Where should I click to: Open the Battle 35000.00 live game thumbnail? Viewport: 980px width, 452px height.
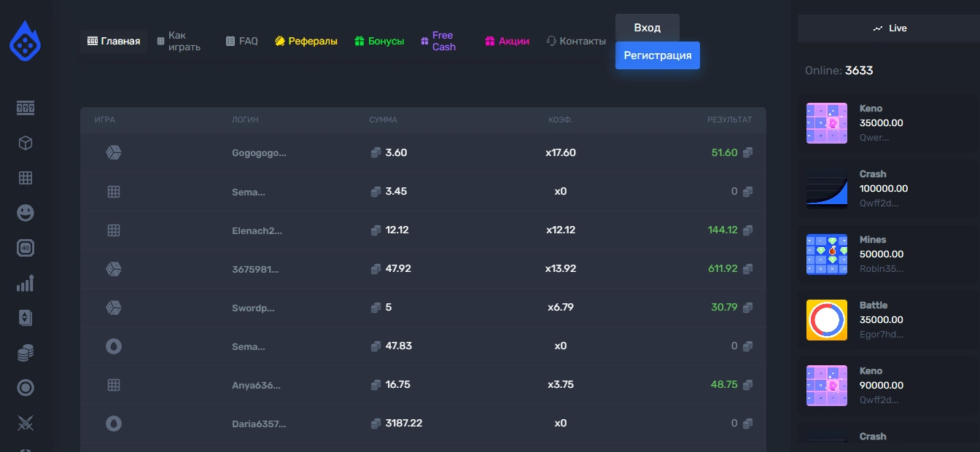coord(827,320)
